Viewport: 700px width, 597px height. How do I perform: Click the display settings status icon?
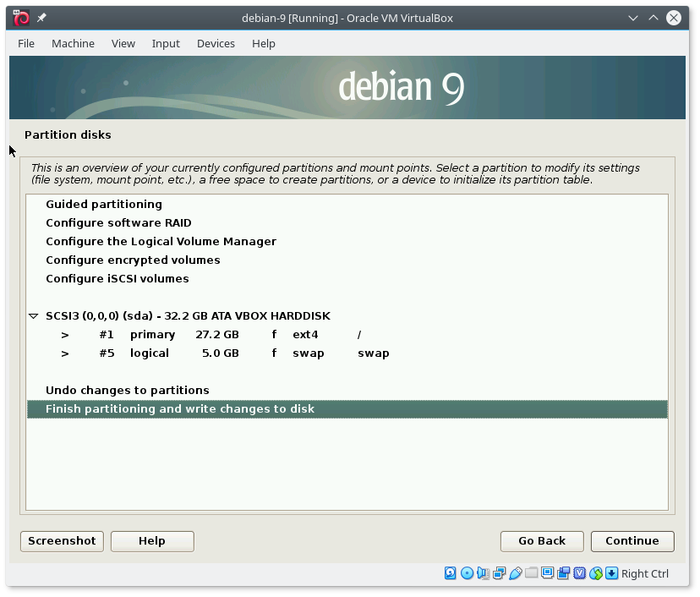point(548,573)
